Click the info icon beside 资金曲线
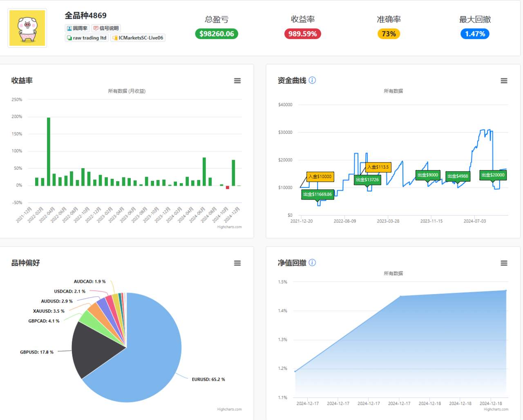 coord(312,80)
